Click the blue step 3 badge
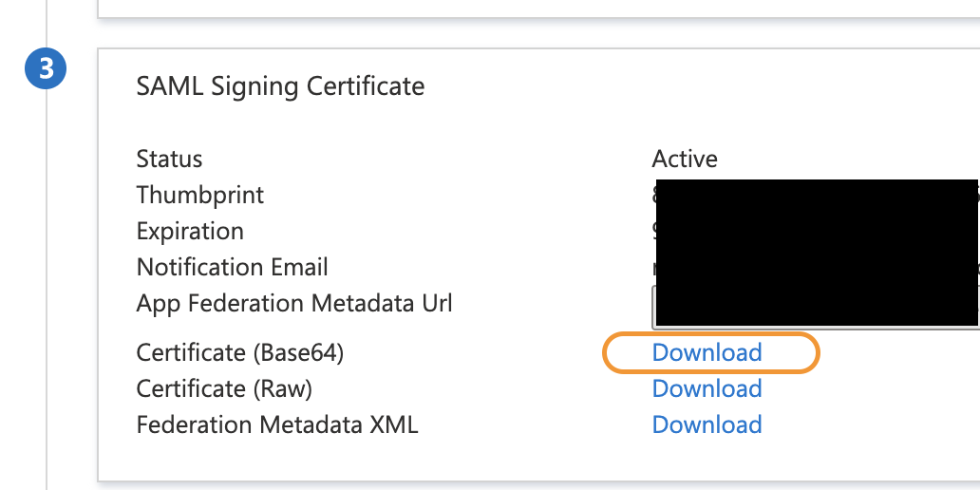Screen dimensions: 980x490 (46, 68)
